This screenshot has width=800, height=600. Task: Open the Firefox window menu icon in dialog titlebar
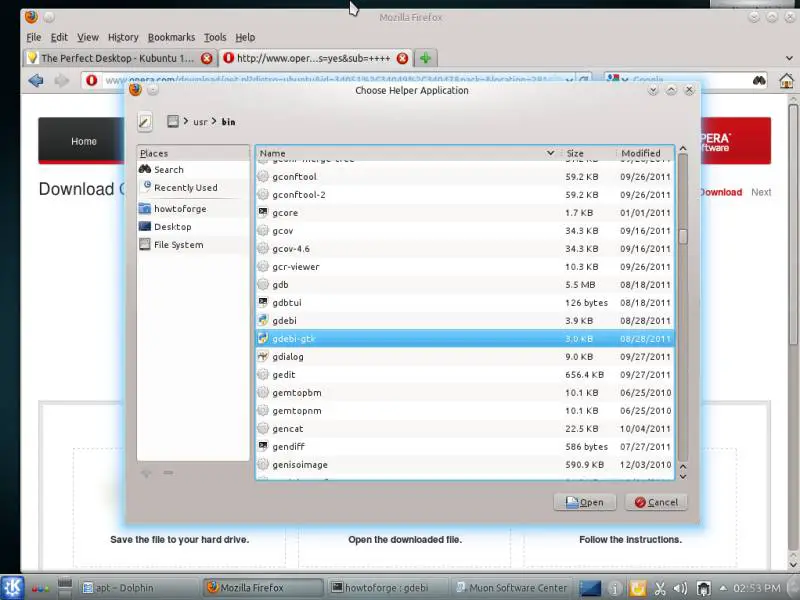[135, 90]
